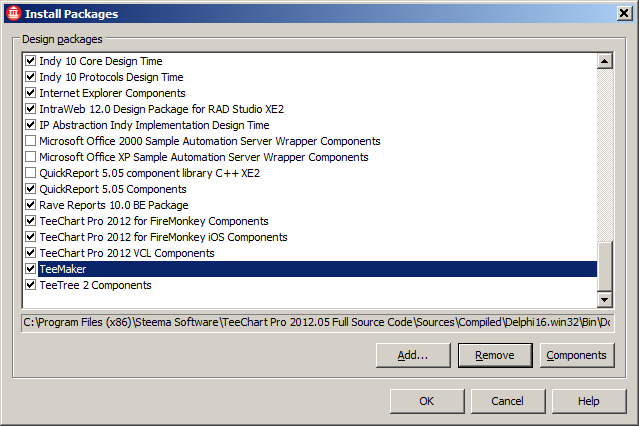Screen dimensions: 639x426
Task: Toggle IntraWeb 12.0 Design Package checkbox
Action: click(31, 109)
